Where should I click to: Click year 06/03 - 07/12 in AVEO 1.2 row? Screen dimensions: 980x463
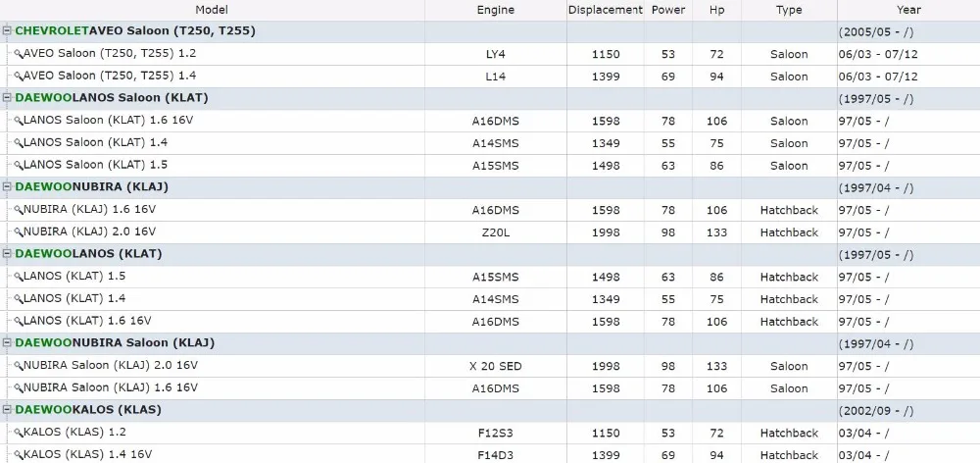click(x=878, y=54)
